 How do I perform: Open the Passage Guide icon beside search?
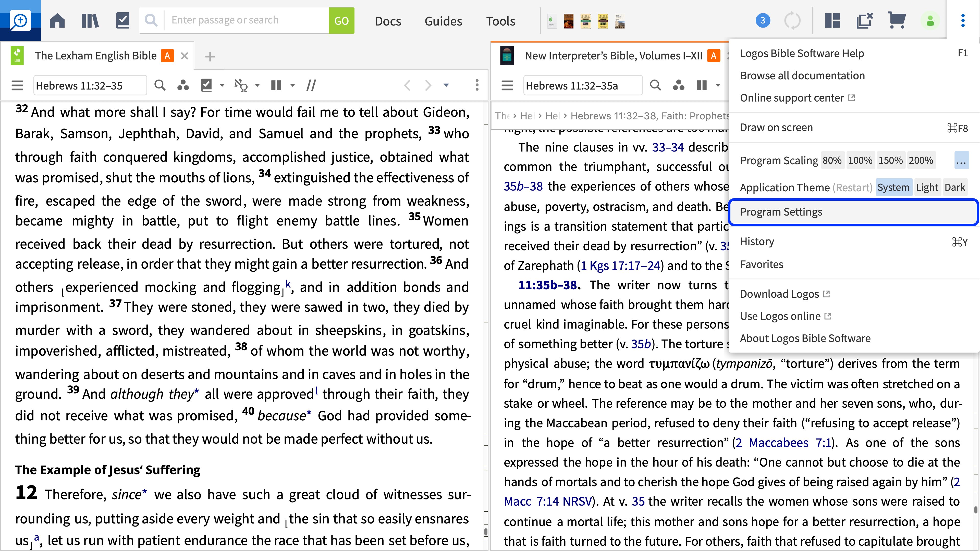(183, 85)
